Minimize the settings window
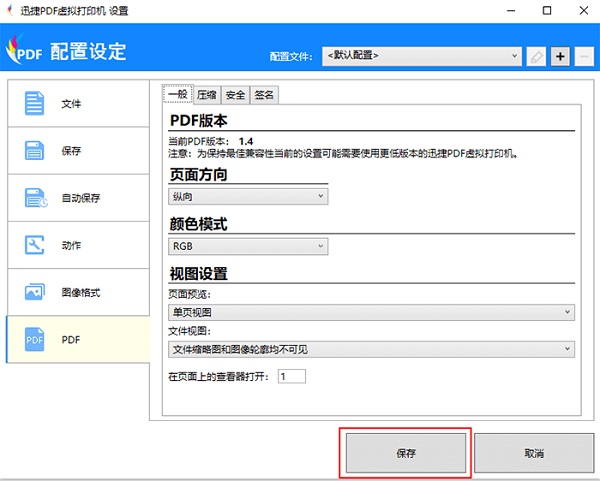Viewport: 600px width, 481px height. (x=511, y=11)
